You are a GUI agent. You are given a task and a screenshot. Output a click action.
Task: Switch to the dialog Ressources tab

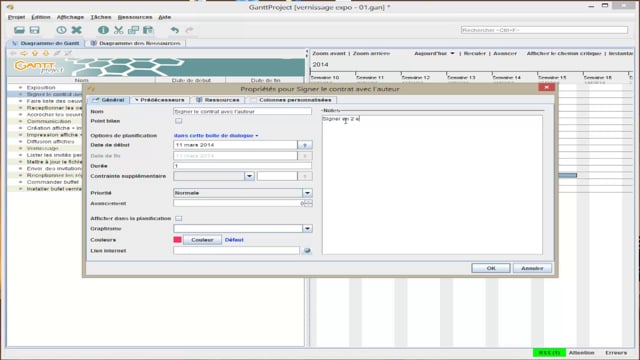click(x=218, y=100)
